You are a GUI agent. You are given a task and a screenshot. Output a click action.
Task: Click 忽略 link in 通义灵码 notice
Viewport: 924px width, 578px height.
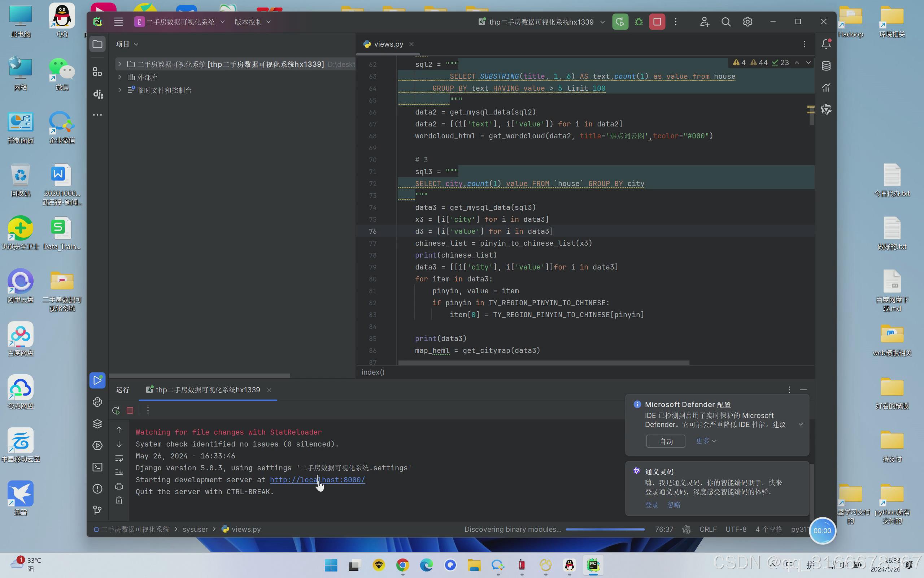coord(674,505)
